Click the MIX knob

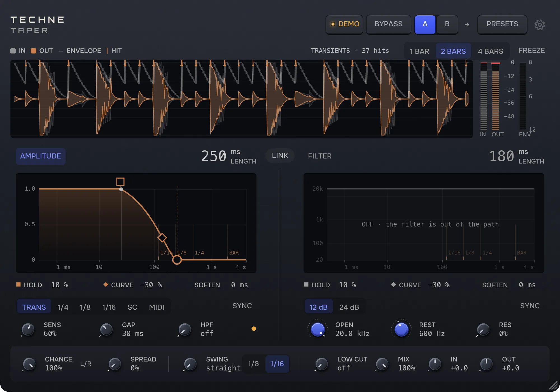[382, 364]
